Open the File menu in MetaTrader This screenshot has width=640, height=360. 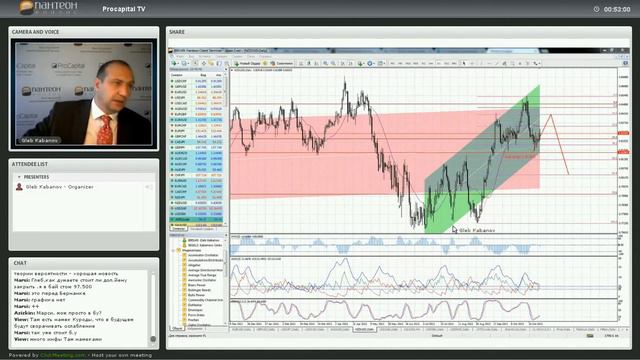point(180,56)
